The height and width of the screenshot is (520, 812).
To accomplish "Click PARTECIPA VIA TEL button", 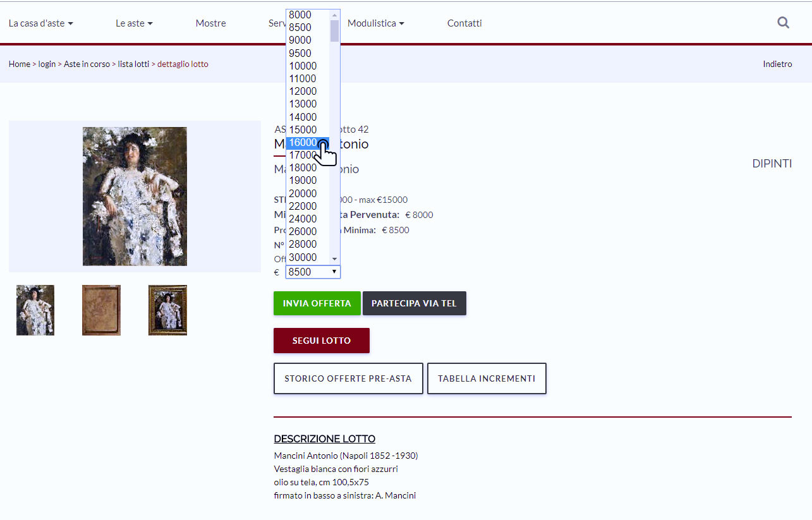I will (x=414, y=303).
